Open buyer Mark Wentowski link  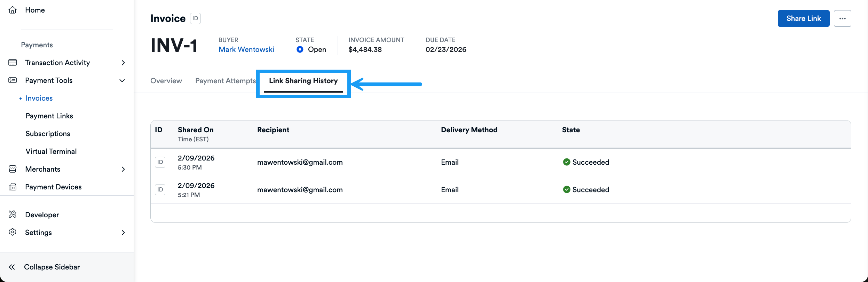[x=246, y=49]
